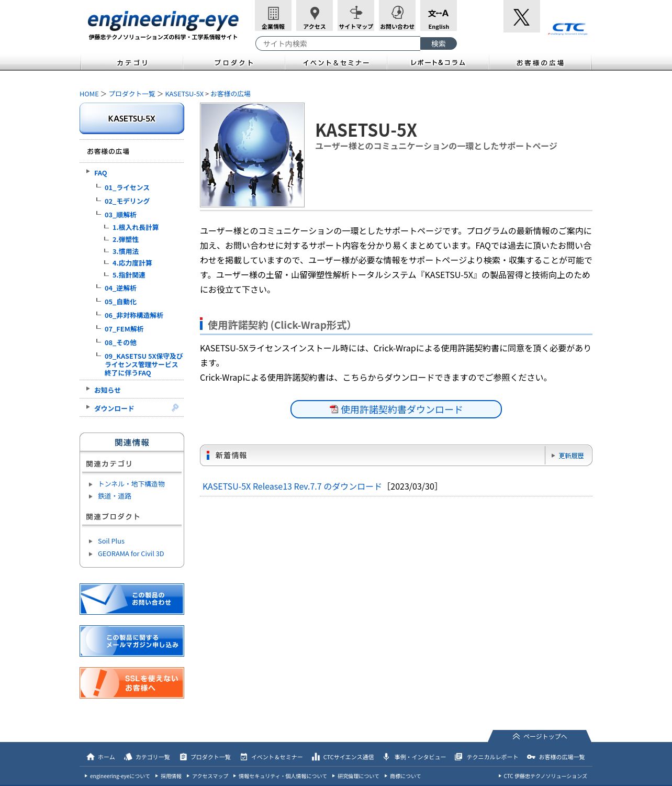Open 03_順解析 FAQ item
This screenshot has width=672, height=786.
(x=120, y=215)
